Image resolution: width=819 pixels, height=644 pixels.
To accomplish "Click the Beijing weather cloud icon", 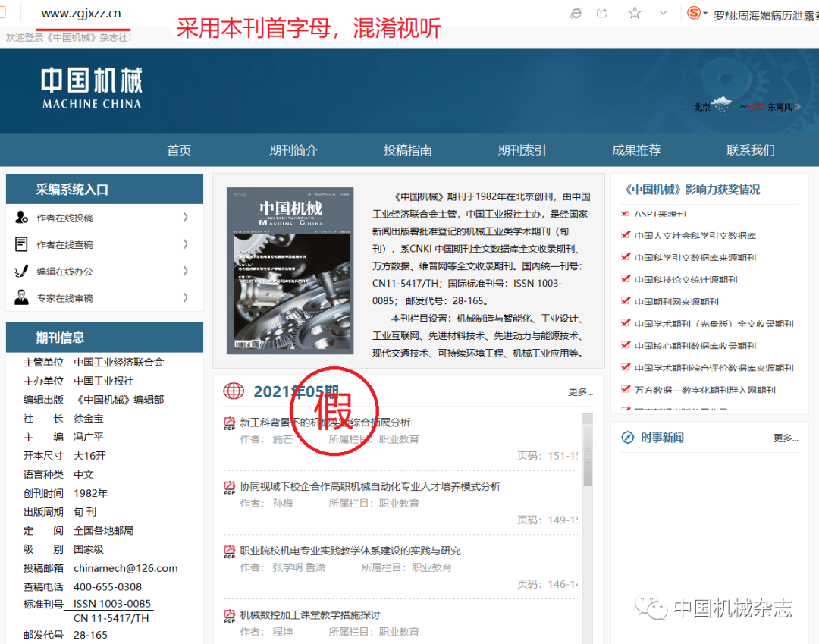I will point(721,105).
